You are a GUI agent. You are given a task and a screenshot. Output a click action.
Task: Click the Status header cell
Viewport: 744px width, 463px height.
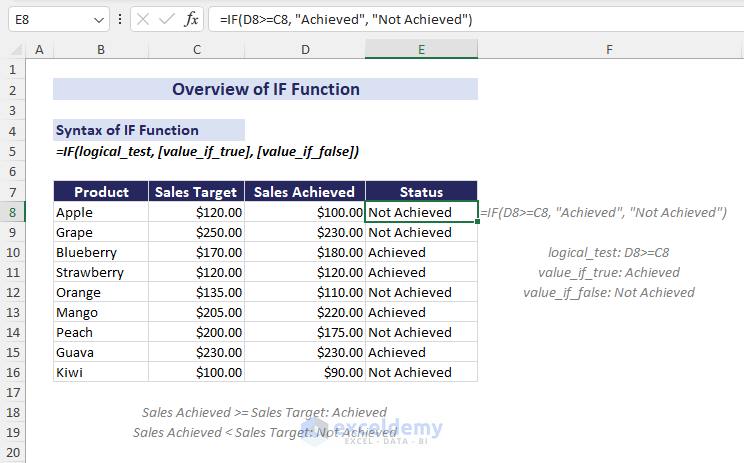pos(421,192)
